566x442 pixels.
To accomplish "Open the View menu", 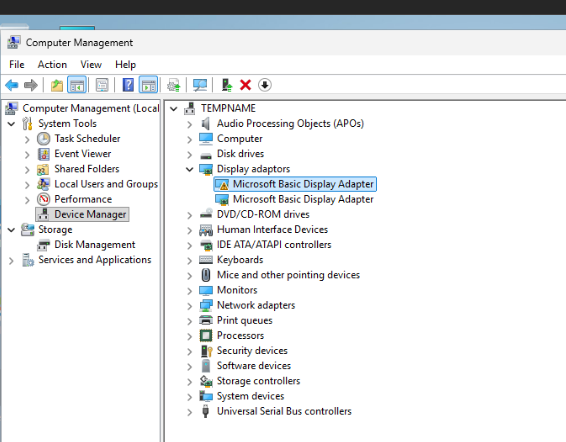I will [x=91, y=65].
